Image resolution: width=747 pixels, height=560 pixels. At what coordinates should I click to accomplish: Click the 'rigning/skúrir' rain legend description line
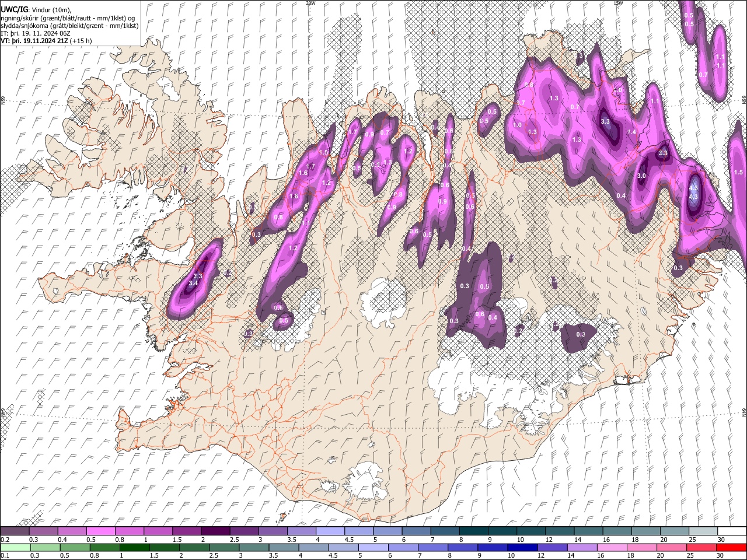(x=67, y=18)
